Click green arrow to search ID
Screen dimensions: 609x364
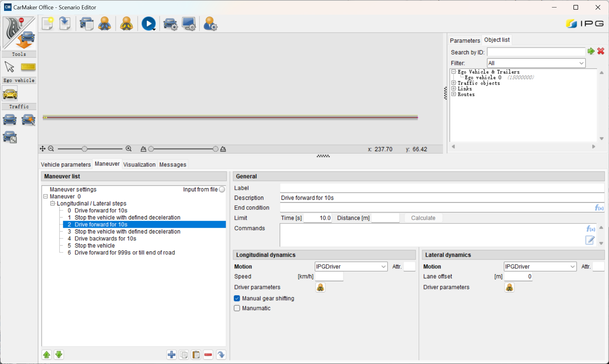(x=591, y=51)
